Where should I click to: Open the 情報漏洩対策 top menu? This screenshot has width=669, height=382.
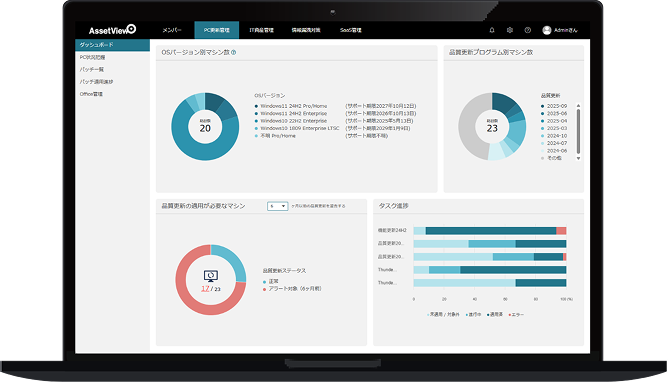click(306, 30)
